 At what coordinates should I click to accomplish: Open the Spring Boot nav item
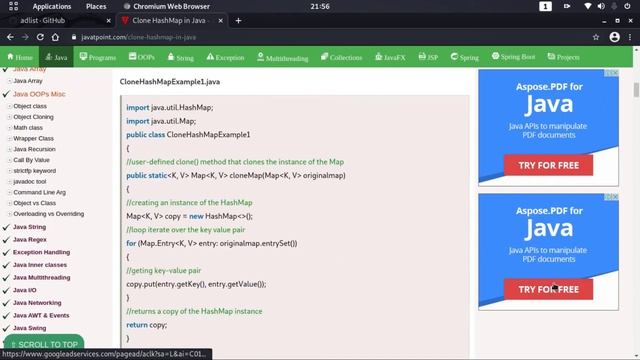(513, 57)
